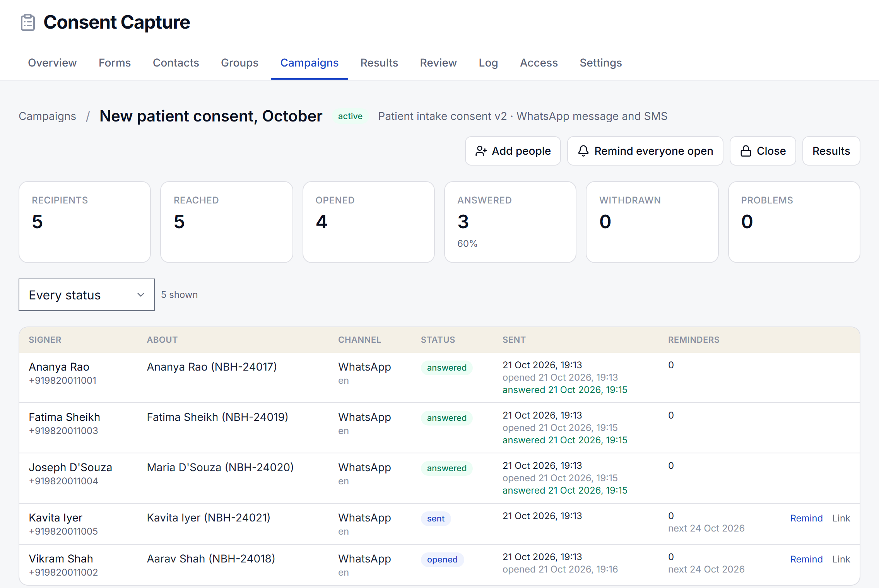Open the Every status filter dropdown

(87, 295)
